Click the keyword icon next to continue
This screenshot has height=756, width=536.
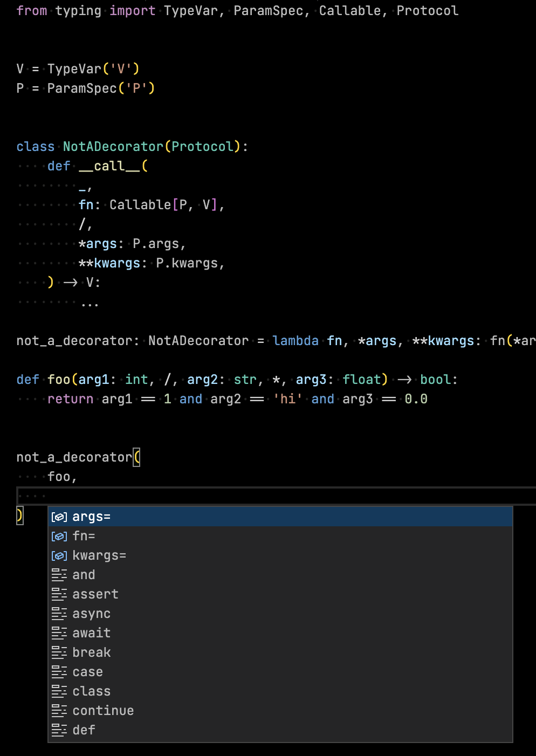[x=59, y=710]
